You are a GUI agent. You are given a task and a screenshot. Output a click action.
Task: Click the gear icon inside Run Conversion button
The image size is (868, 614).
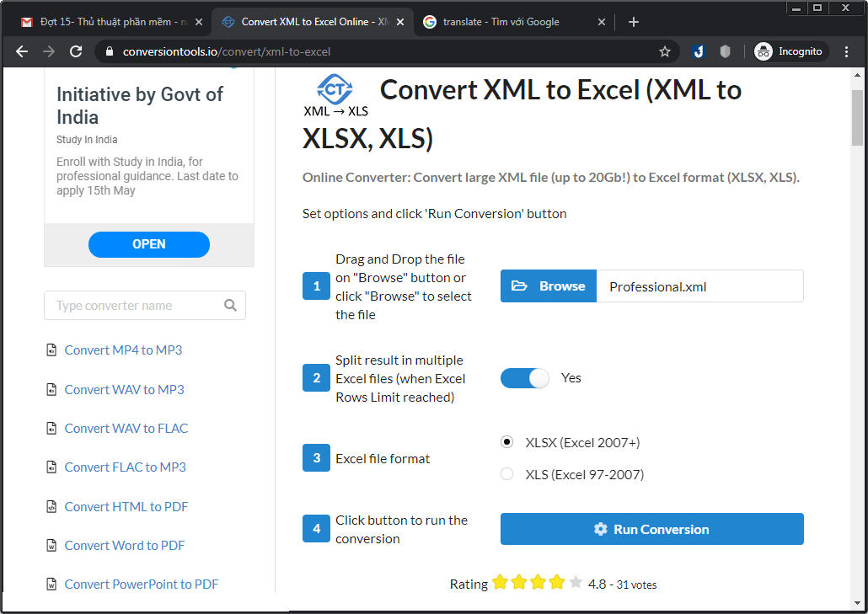600,529
